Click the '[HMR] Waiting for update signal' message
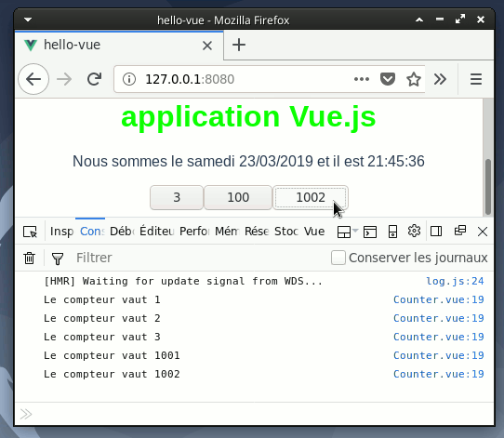Viewport: 504px width, 438px height. [183, 281]
